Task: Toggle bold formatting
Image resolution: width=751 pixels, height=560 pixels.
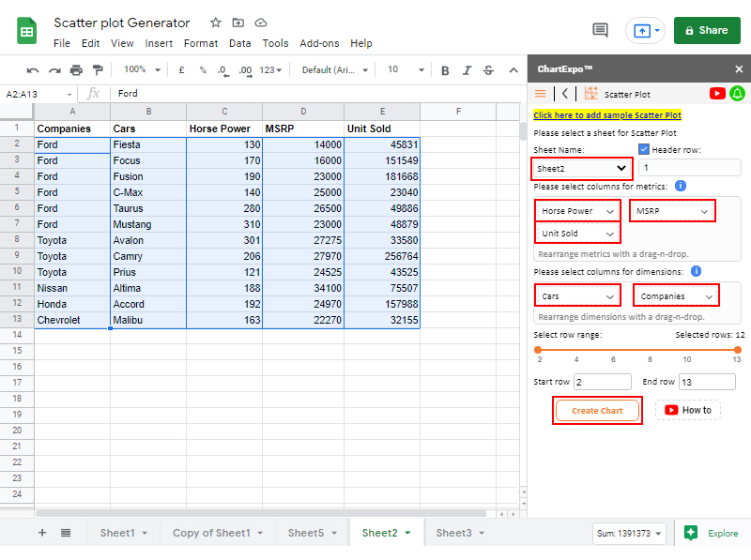Action: pyautogui.click(x=445, y=70)
